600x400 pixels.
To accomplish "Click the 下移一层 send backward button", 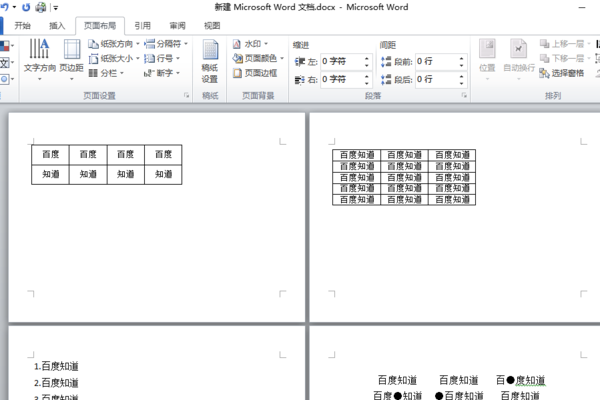I will point(565,59).
